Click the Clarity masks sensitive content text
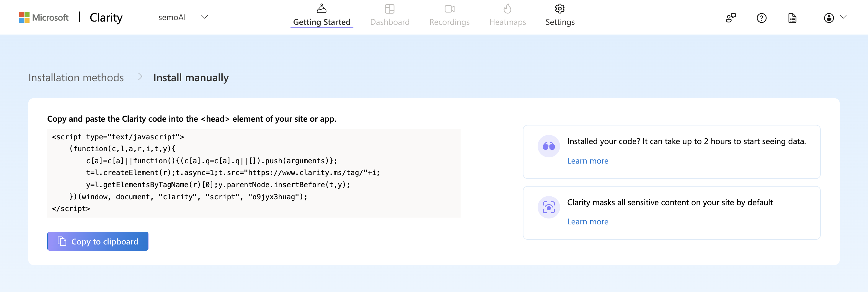 [670, 202]
